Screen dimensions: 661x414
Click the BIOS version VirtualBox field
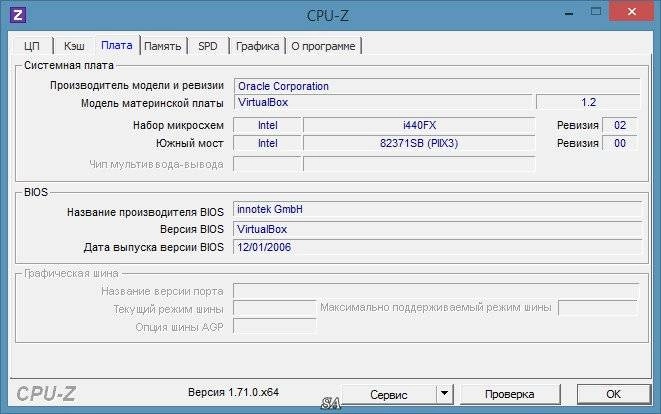click(x=438, y=229)
